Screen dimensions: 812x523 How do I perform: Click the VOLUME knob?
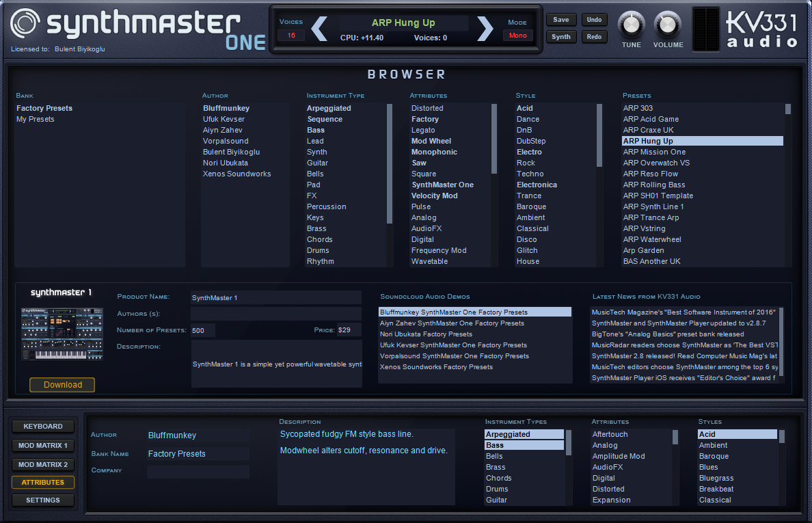(668, 25)
